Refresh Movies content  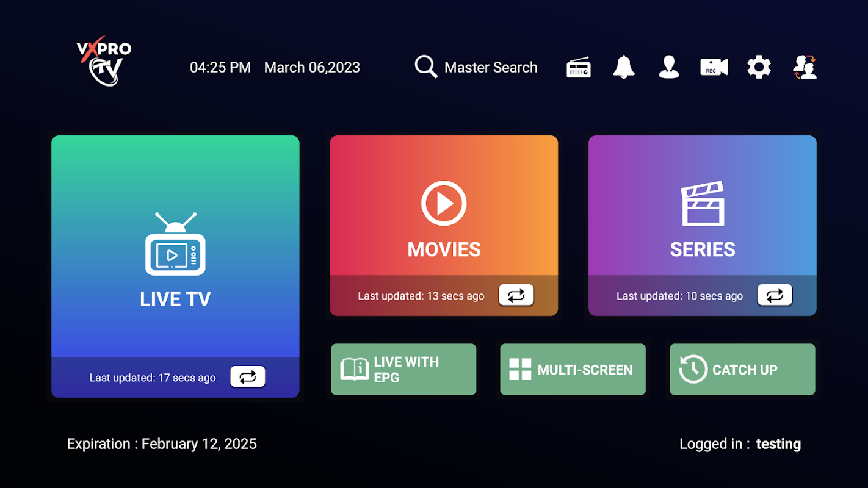click(516, 295)
